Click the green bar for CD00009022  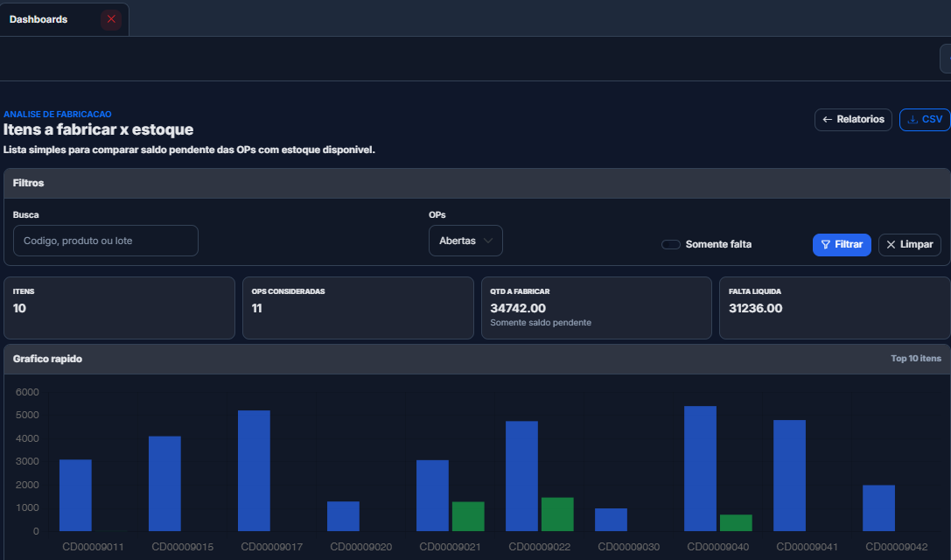(x=557, y=514)
